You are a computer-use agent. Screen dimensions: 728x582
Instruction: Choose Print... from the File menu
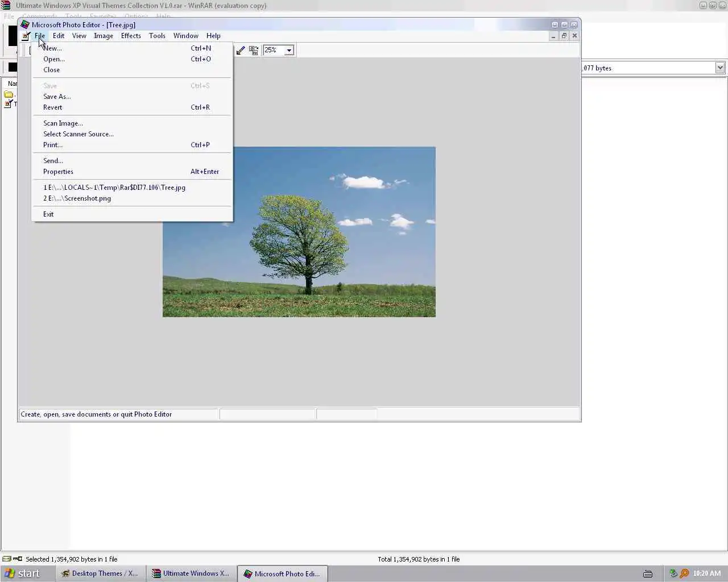pos(132,145)
